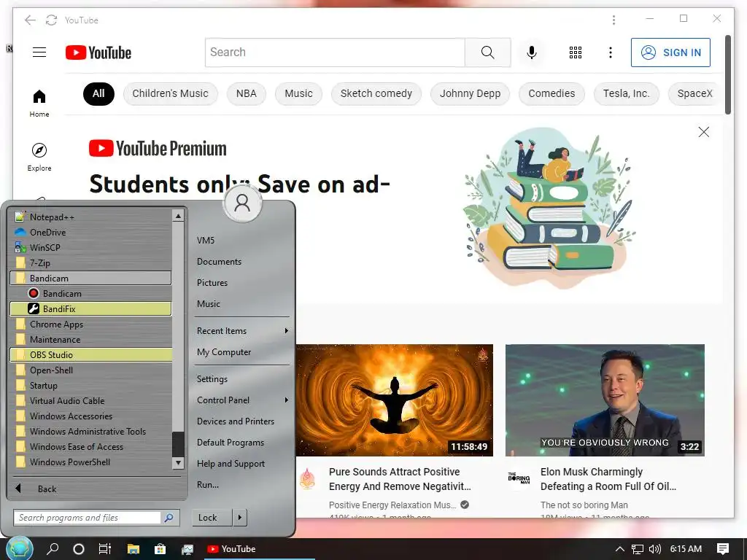Expand the OBS Studio folder

point(90,355)
